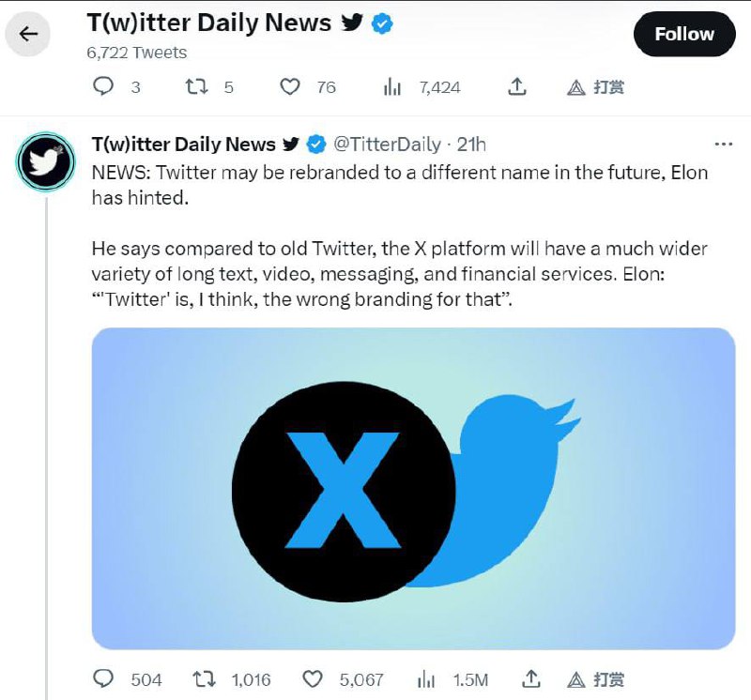The height and width of the screenshot is (700, 751).
Task: Click the back arrow icon
Action: [28, 35]
